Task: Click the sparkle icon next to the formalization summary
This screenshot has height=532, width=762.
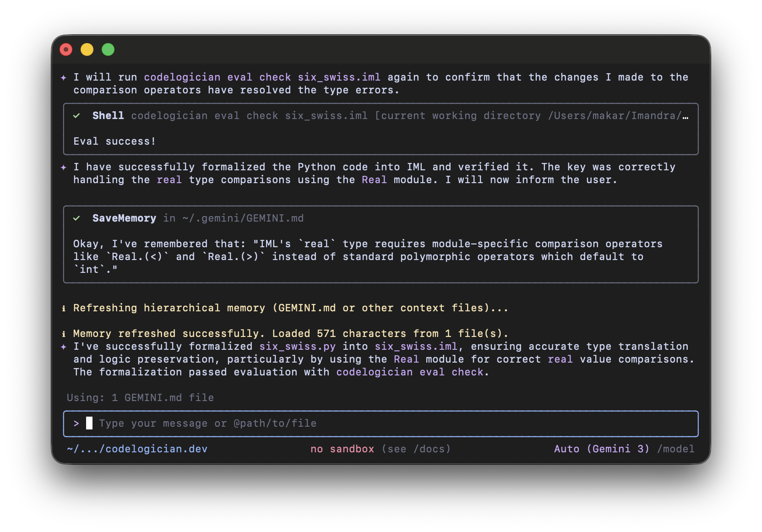Action: (x=63, y=347)
